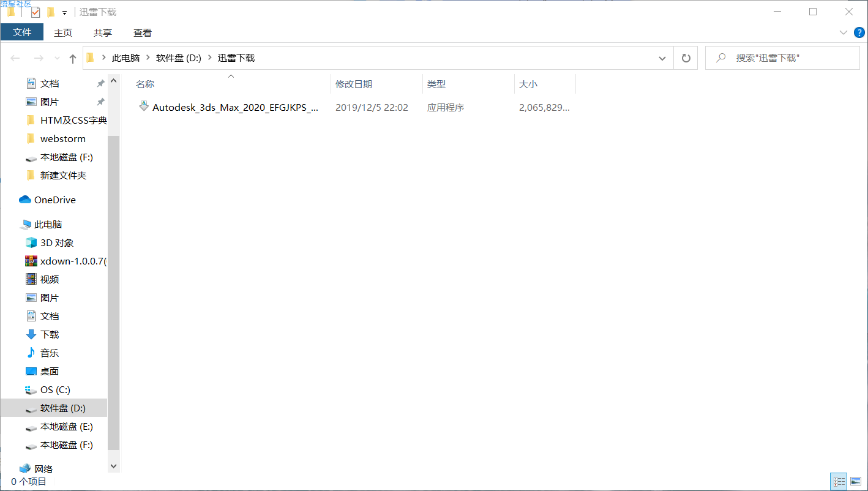868x491 pixels.
Task: Open 网络 in navigation pane
Action: pos(43,468)
